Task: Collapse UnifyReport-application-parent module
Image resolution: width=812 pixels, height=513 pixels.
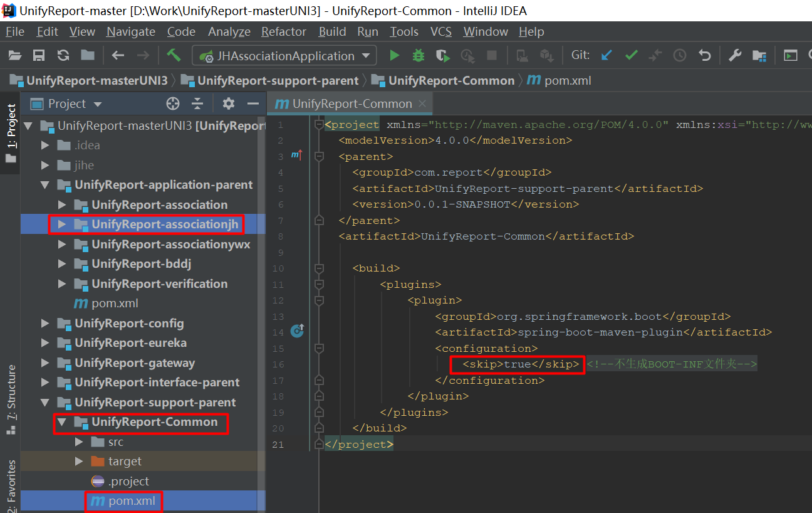Action: pos(45,185)
